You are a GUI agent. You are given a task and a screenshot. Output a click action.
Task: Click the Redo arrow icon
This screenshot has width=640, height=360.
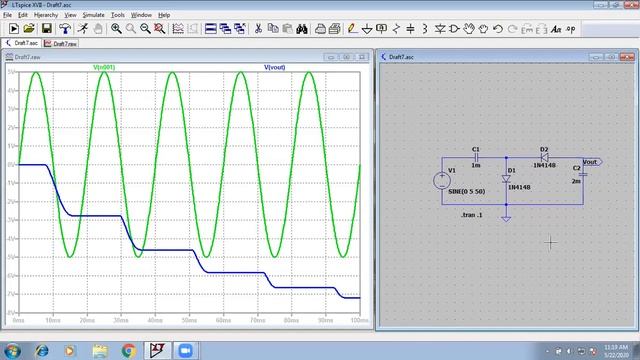(x=512, y=29)
